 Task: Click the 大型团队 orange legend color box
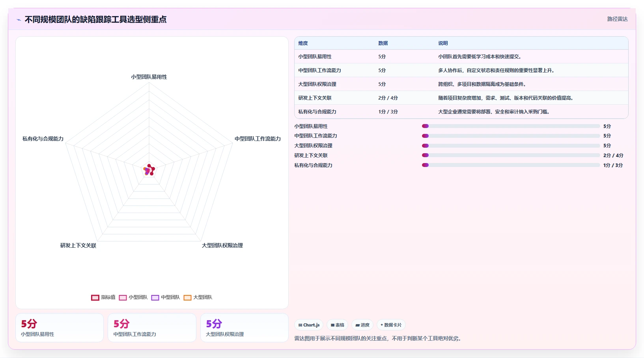pyautogui.click(x=188, y=298)
